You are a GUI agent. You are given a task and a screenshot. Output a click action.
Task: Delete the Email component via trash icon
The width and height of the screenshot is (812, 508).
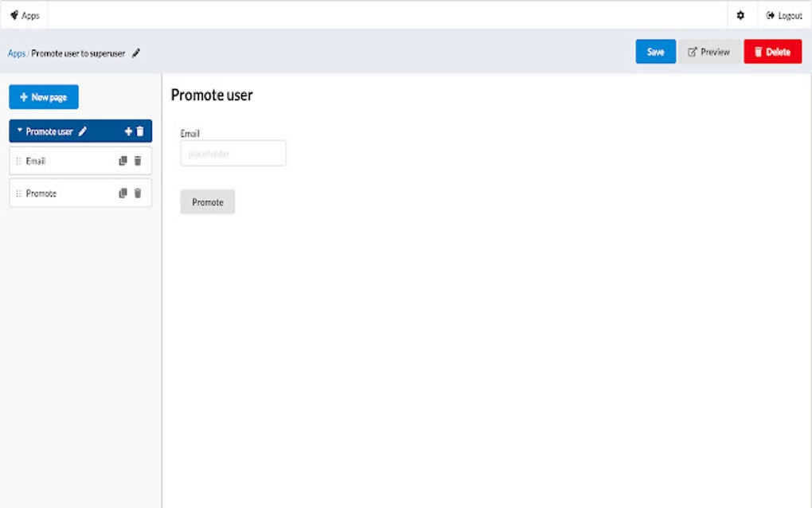[x=139, y=161]
